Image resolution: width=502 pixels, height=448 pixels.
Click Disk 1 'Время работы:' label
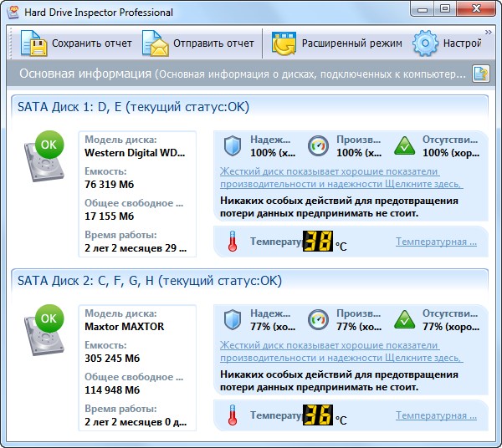120,235
